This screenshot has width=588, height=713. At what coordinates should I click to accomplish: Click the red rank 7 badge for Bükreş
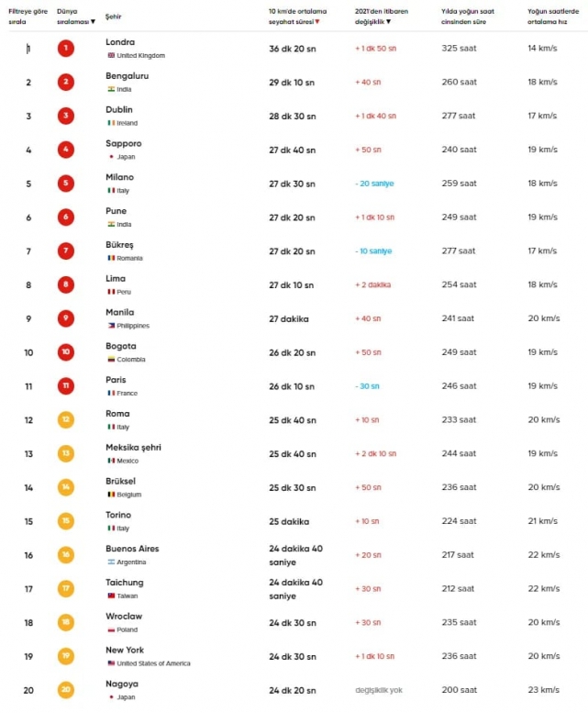tap(66, 251)
